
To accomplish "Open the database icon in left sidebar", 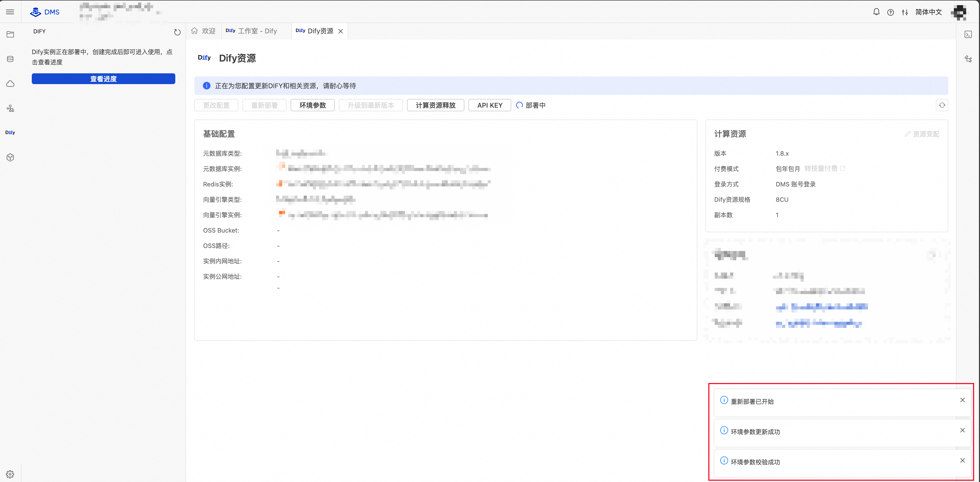I will (x=10, y=59).
